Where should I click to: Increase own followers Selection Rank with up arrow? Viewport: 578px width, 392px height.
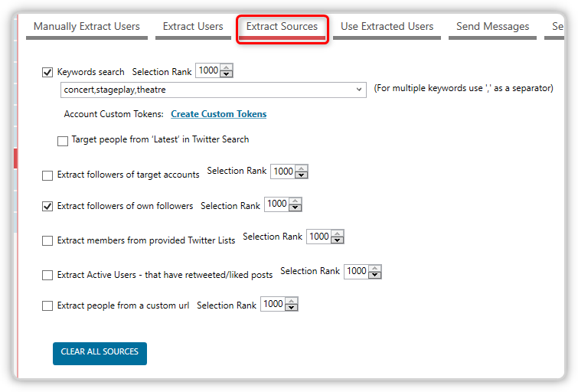coord(296,201)
